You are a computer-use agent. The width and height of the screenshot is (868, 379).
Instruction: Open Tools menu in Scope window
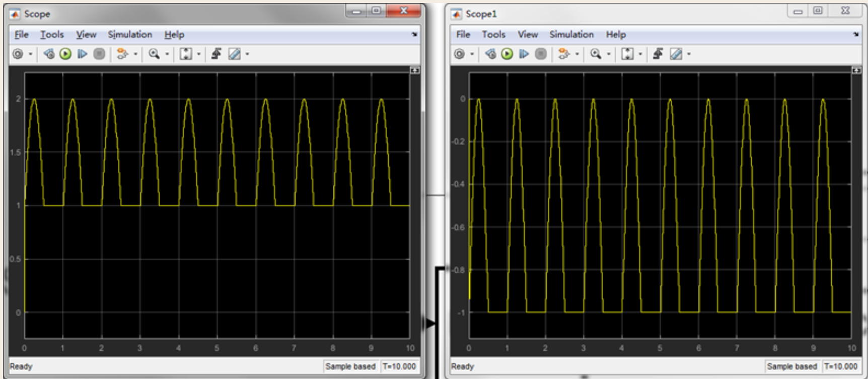click(52, 35)
